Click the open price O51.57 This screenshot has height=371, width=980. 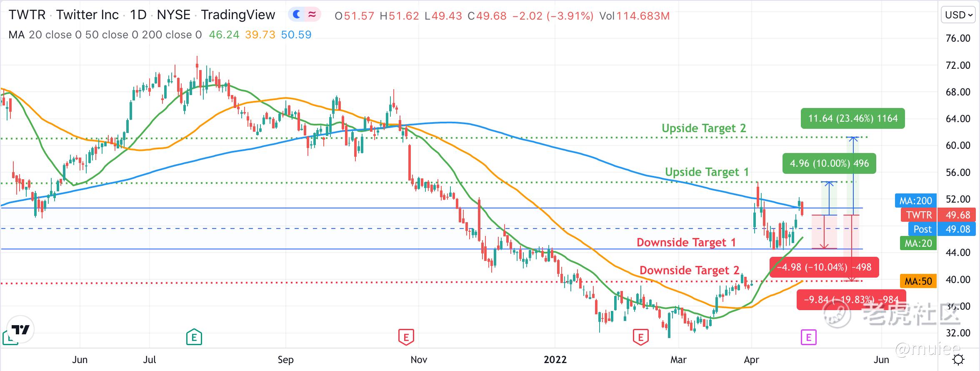click(x=355, y=16)
